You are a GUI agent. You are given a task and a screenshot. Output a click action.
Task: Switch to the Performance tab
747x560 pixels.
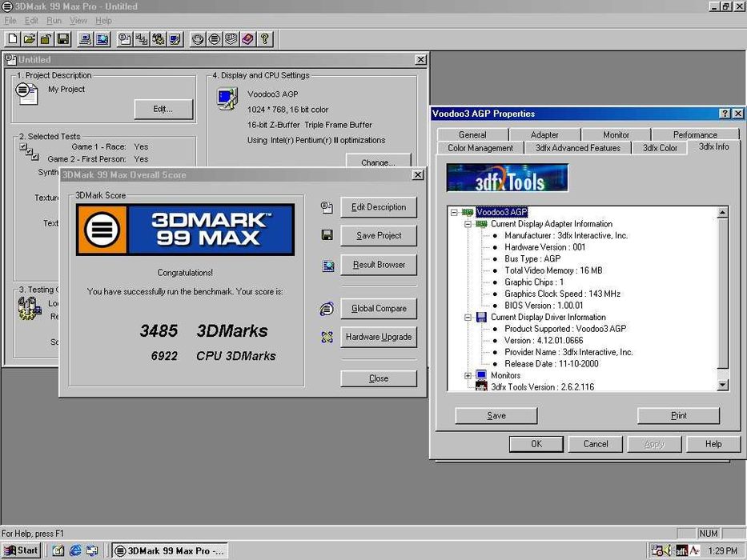click(x=695, y=134)
